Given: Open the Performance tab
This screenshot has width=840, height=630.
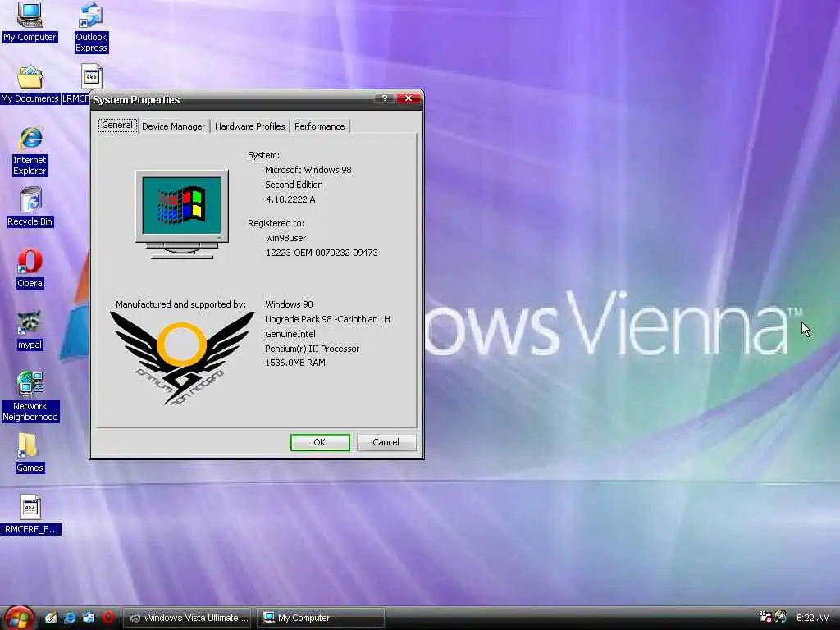Looking at the screenshot, I should (x=319, y=126).
